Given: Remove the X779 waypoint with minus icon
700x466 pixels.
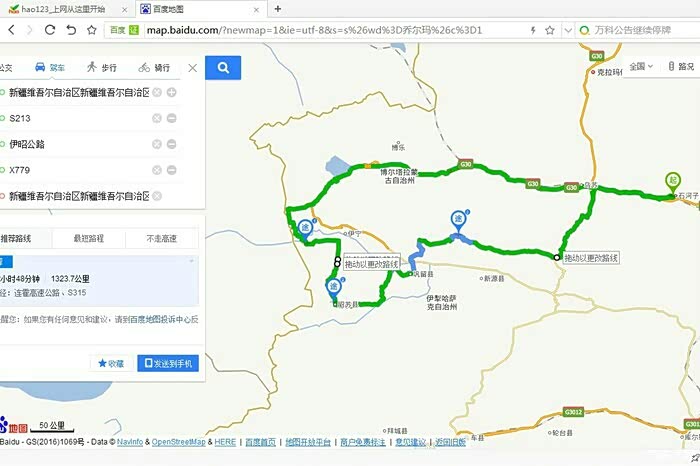Looking at the screenshot, I should (x=171, y=170).
